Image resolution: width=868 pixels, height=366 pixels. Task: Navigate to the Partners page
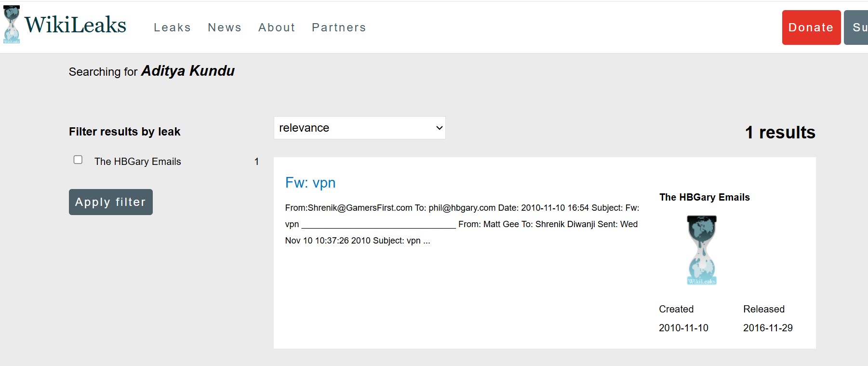339,27
